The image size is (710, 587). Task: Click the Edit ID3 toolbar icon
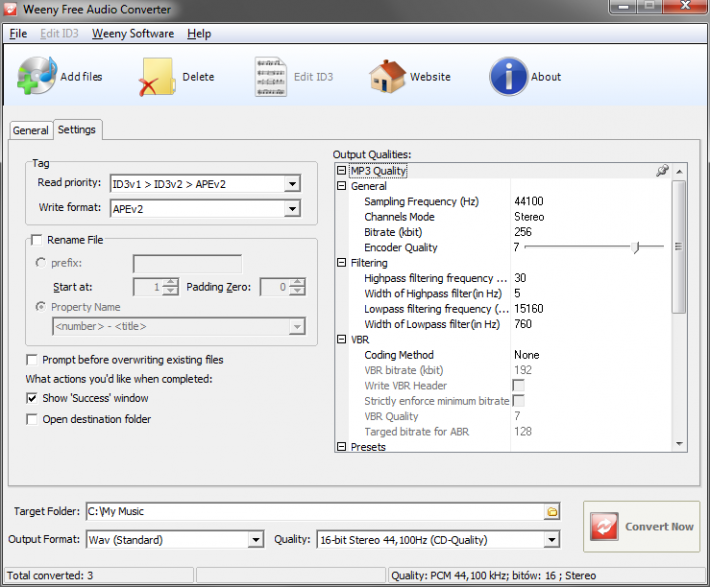(x=270, y=77)
